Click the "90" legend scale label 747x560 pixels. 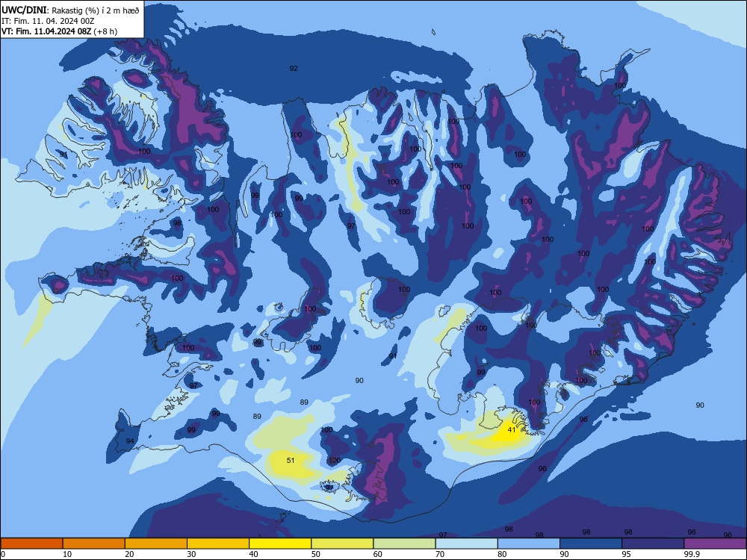(564, 554)
